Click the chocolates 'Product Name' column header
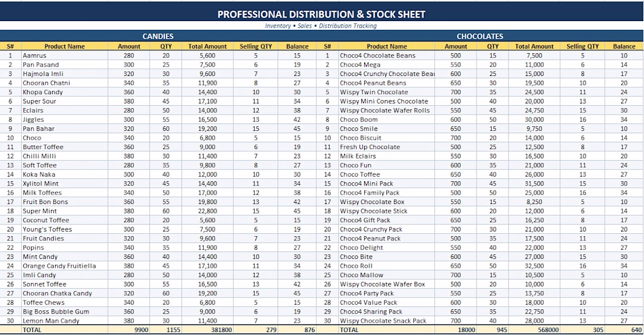 [x=386, y=46]
